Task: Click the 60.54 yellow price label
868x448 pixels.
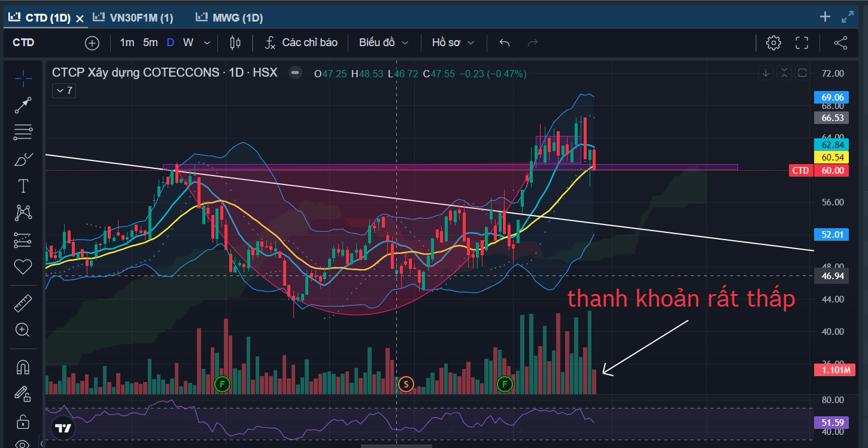Action: [832, 157]
